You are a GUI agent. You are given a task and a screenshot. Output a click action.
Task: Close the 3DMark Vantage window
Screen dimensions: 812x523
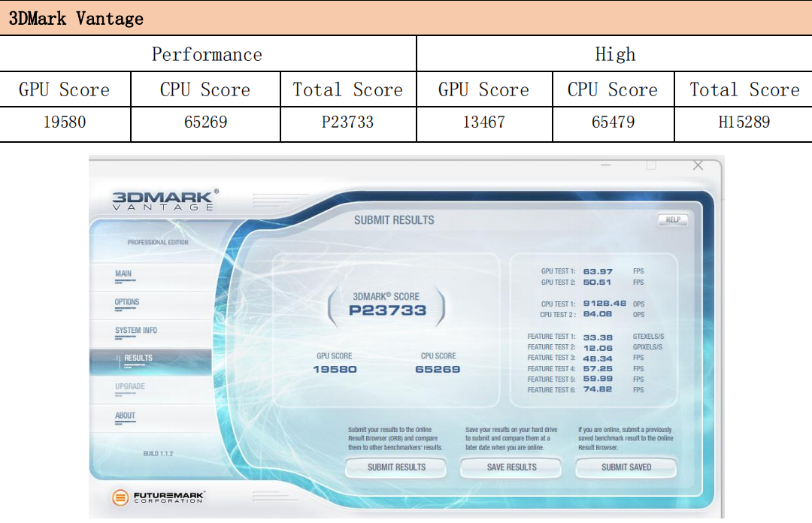point(698,165)
